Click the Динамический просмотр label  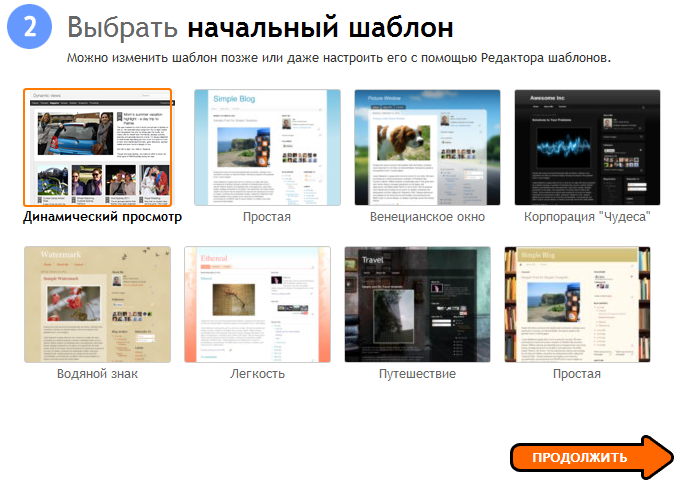pyautogui.click(x=102, y=217)
